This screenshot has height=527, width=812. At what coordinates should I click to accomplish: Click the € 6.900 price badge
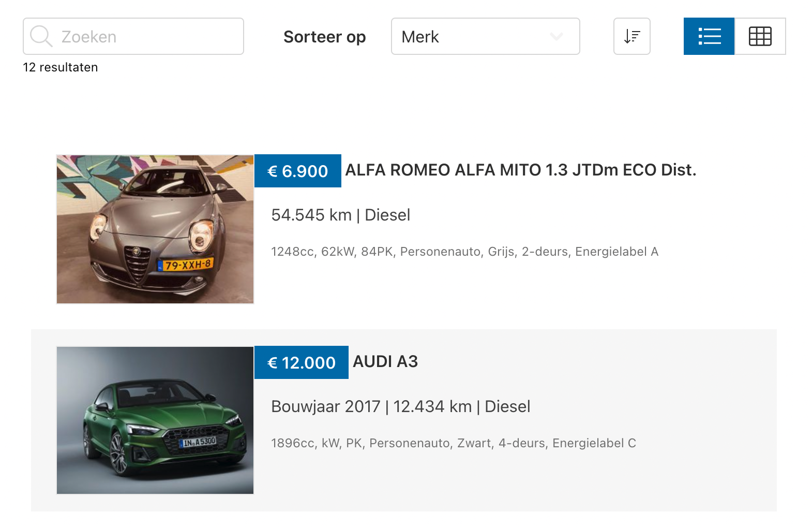pyautogui.click(x=297, y=171)
